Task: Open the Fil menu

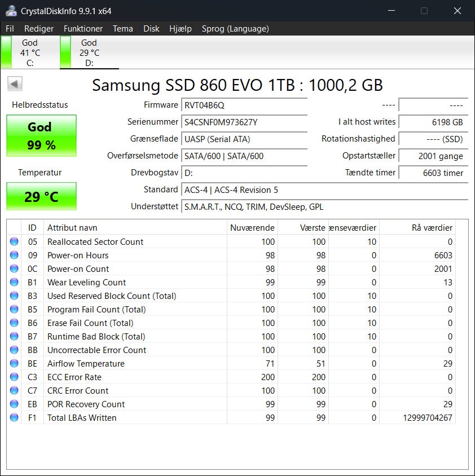Action: 10,29
